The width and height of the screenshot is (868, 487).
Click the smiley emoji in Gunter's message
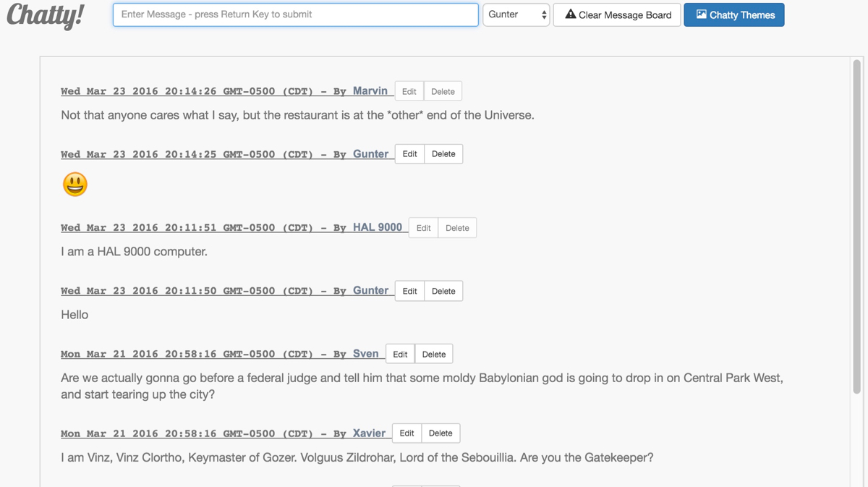[x=75, y=185]
